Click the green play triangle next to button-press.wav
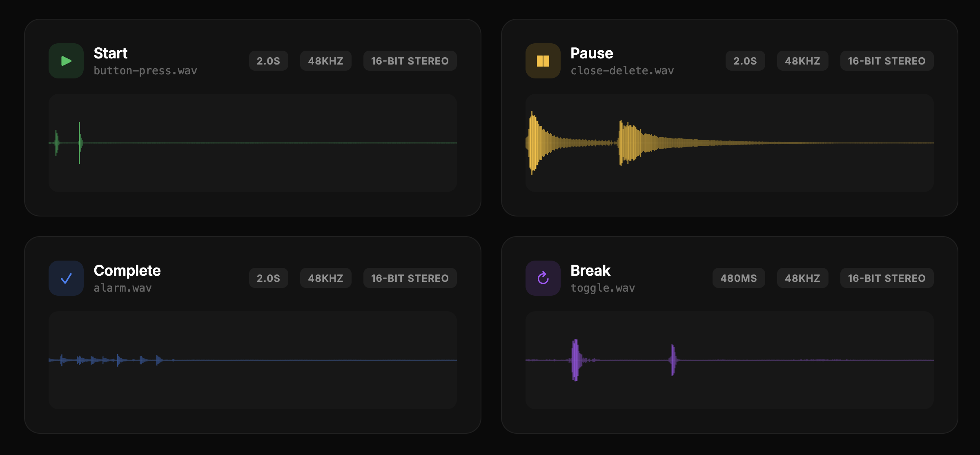980x455 pixels. [x=65, y=60]
